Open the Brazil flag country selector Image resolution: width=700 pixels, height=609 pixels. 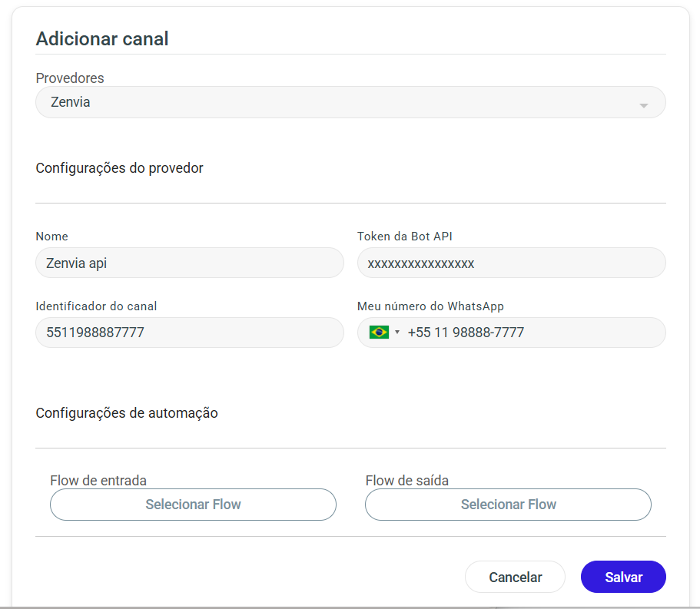click(384, 333)
